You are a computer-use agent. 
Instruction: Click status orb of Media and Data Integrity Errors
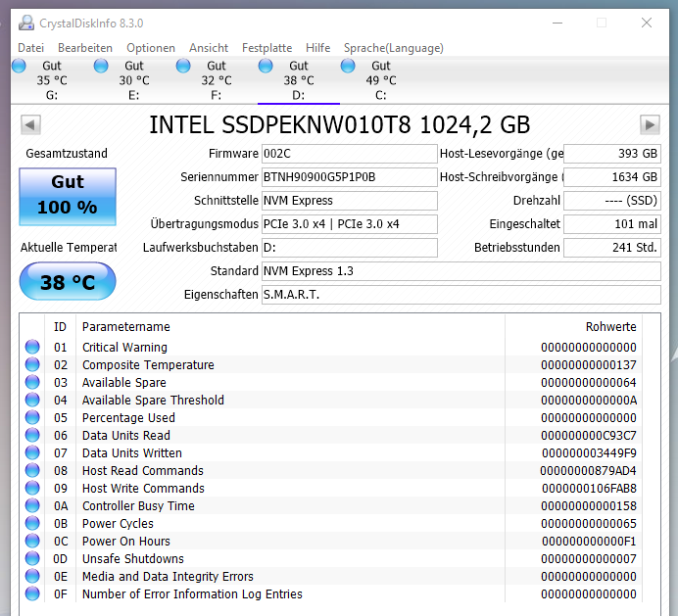(x=32, y=576)
